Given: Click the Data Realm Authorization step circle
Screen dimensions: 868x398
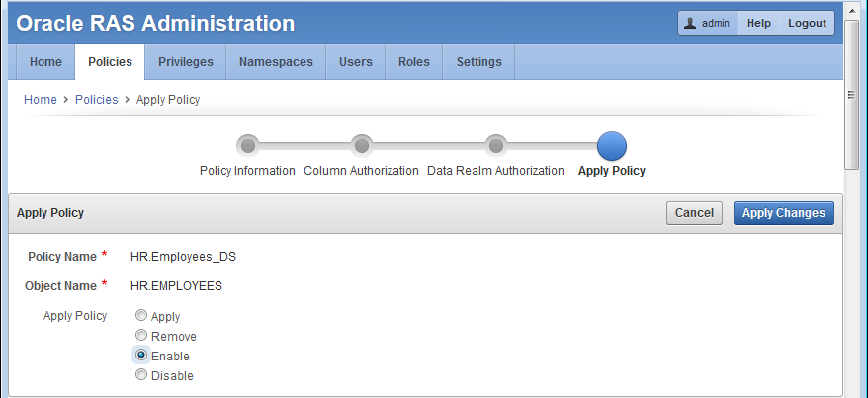Looking at the screenshot, I should click(x=496, y=146).
